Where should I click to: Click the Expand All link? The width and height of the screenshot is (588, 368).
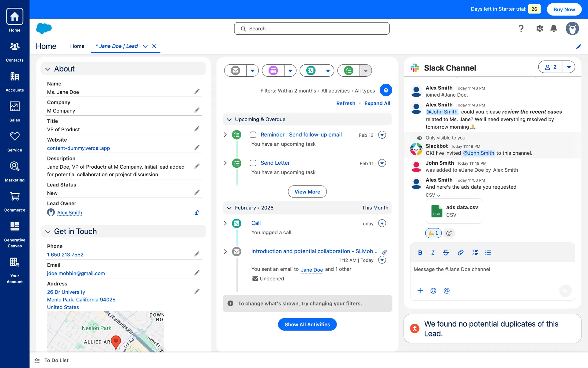[x=377, y=103]
